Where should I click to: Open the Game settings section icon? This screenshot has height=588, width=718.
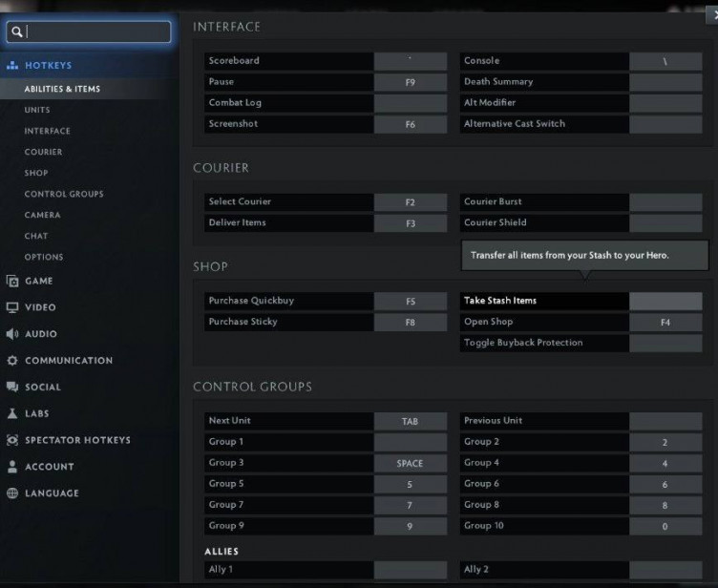click(x=12, y=282)
